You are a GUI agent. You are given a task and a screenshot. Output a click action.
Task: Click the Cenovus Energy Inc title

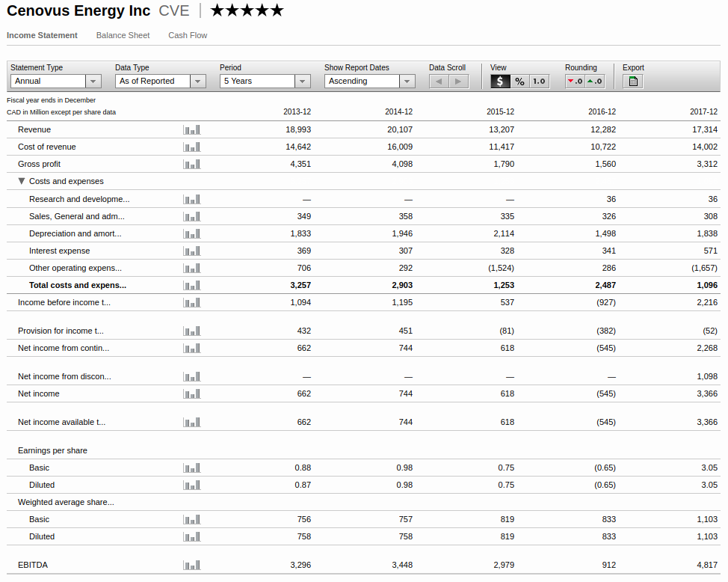[78, 10]
